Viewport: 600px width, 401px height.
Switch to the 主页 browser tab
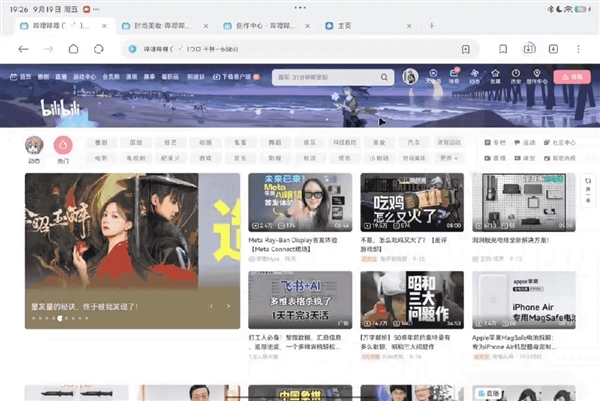[x=343, y=25]
